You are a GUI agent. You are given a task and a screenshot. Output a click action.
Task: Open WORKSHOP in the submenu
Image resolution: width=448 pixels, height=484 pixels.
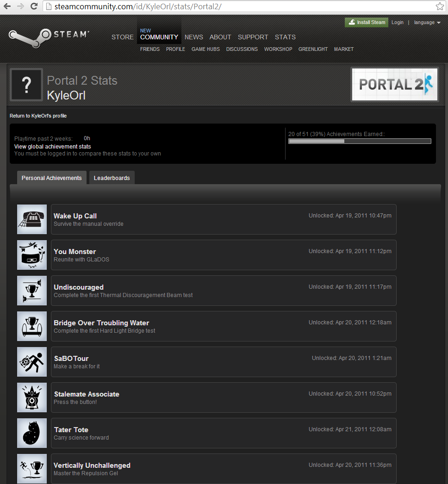click(278, 49)
